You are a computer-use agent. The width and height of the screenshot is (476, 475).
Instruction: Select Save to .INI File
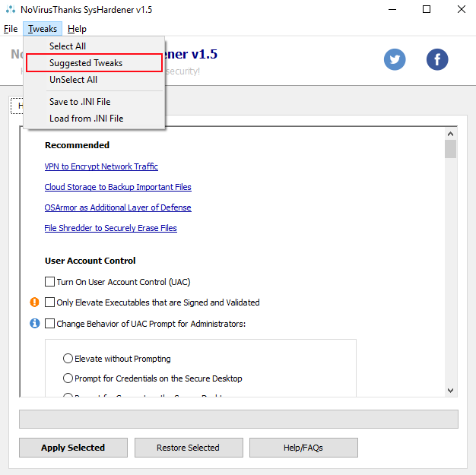[x=94, y=102]
